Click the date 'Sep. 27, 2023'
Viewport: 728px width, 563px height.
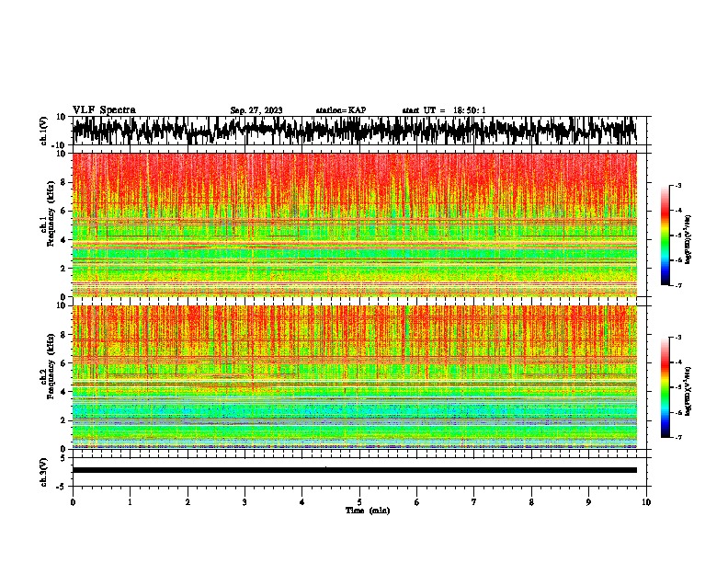click(256, 110)
